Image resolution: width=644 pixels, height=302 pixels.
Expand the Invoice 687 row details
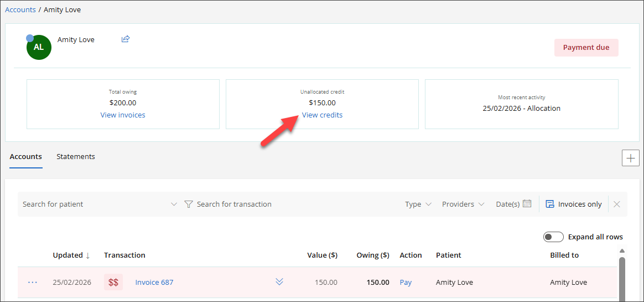[279, 282]
